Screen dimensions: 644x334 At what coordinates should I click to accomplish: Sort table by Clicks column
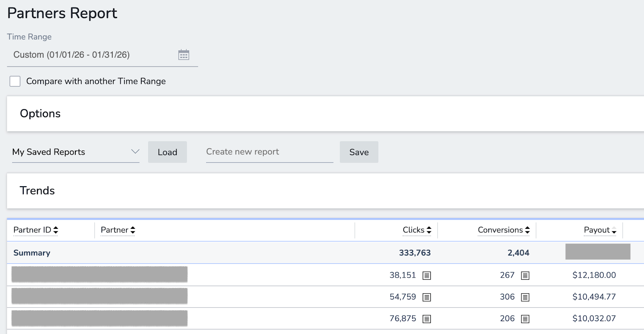417,230
